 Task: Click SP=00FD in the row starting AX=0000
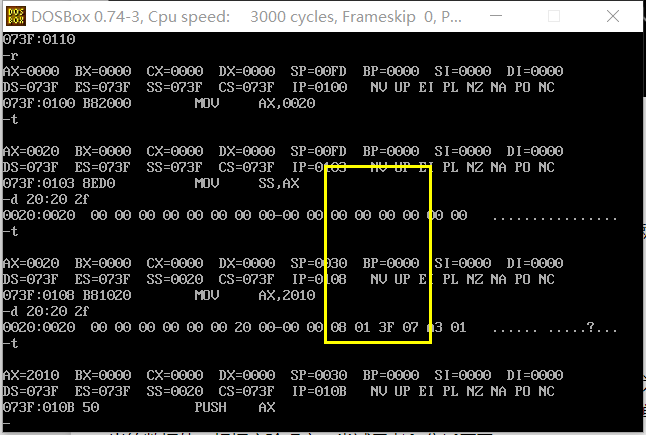[x=318, y=71]
